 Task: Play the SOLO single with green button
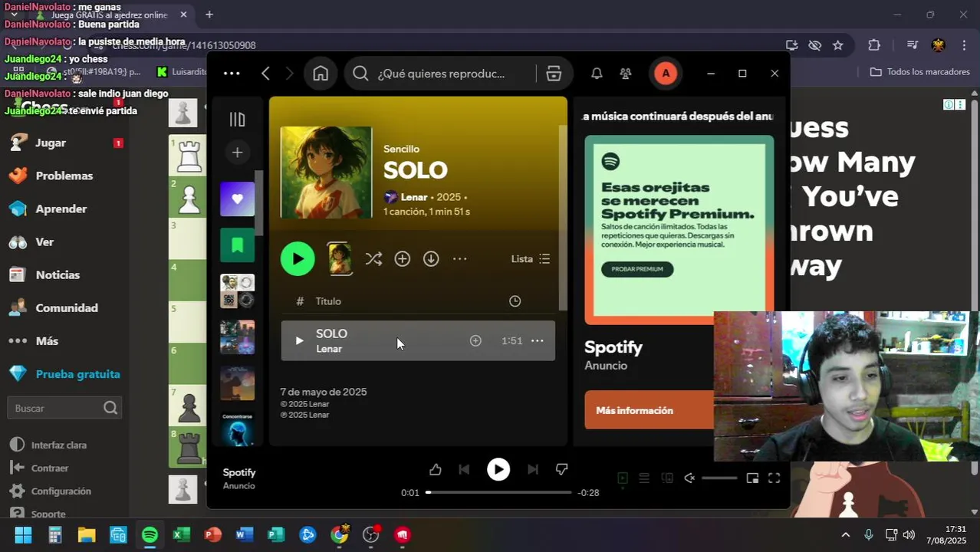[298, 259]
